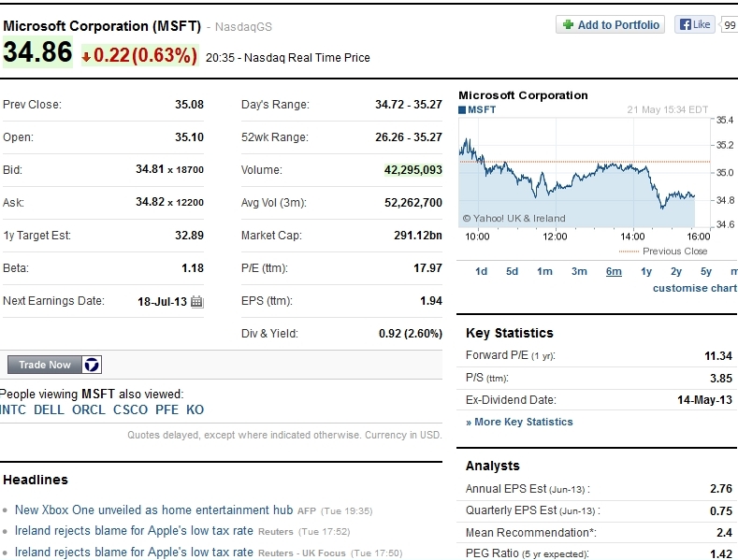Click the Div & Yield value 0.92 (2.60%)
This screenshot has width=738, height=560.
pos(411,334)
